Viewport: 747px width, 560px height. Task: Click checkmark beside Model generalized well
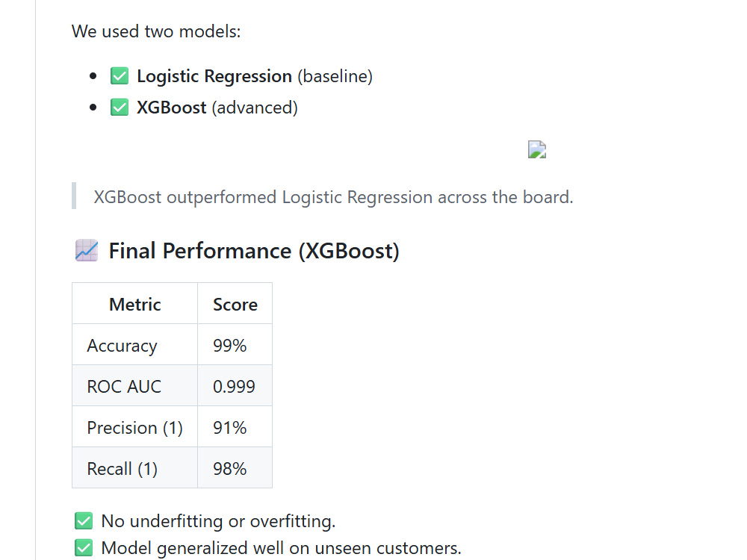click(x=84, y=547)
